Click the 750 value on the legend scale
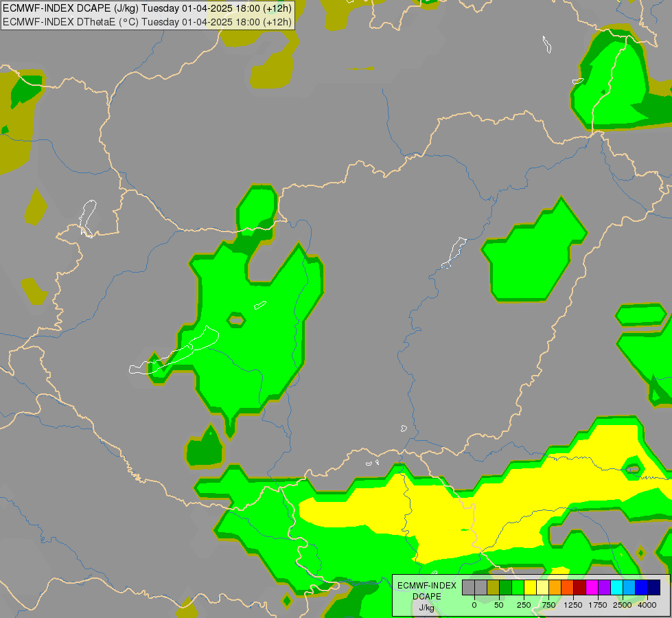The image size is (672, 618). pos(548,605)
